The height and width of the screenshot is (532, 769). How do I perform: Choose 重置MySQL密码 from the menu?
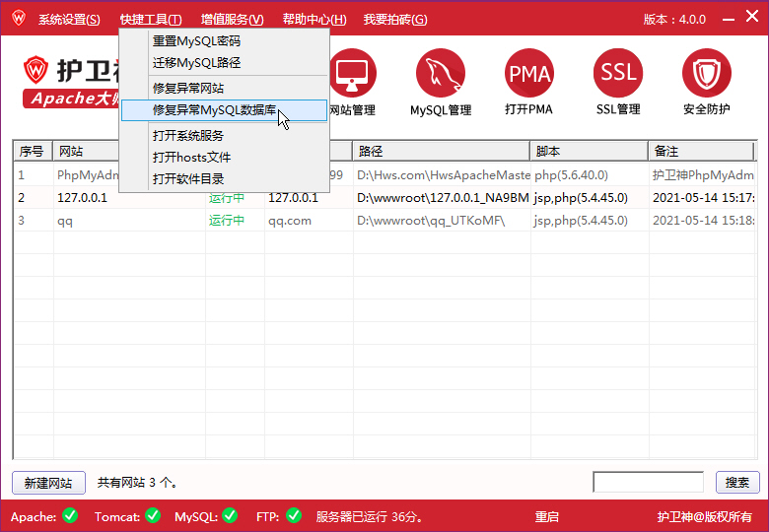(196, 41)
